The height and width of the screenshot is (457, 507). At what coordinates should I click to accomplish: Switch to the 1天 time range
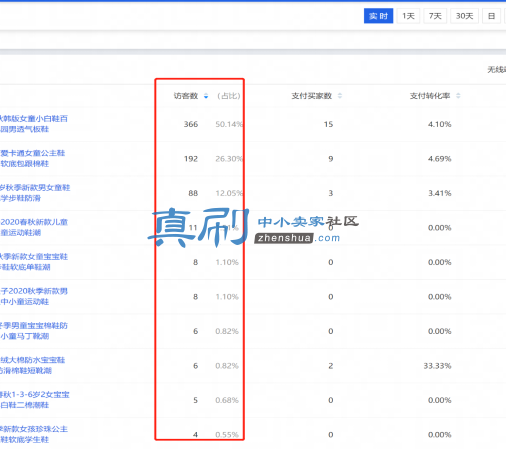coord(408,16)
